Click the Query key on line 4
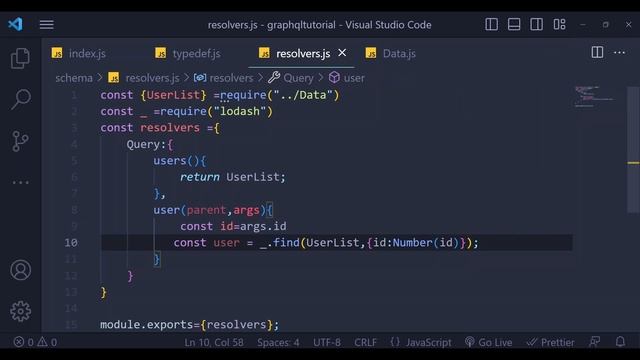 pos(143,144)
